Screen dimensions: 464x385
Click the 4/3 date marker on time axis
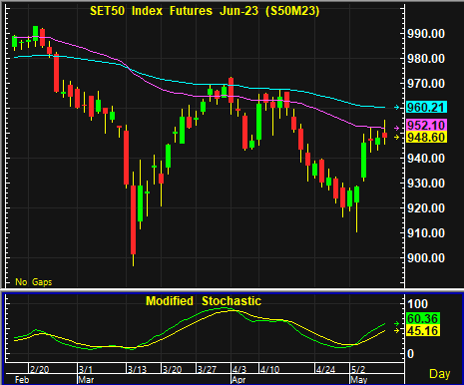coord(239,369)
